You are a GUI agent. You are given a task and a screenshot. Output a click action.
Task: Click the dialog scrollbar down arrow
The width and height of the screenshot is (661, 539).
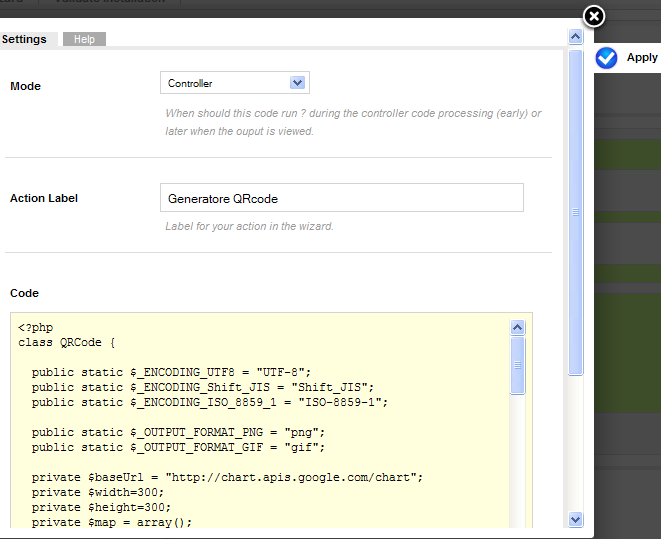click(575, 519)
